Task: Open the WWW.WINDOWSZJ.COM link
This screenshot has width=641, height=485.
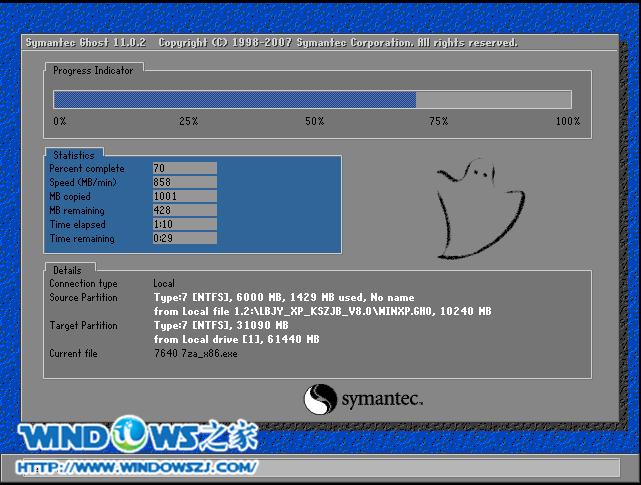Action: 140,467
